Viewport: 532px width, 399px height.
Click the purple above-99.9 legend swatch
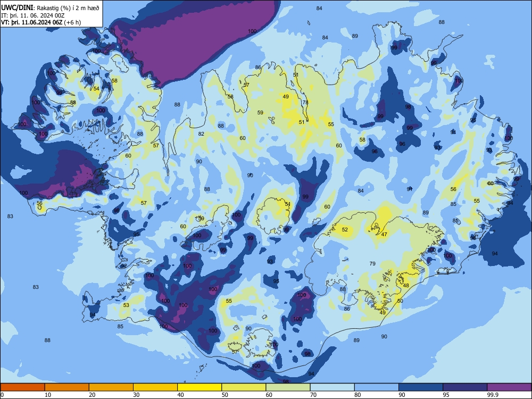coord(509,387)
